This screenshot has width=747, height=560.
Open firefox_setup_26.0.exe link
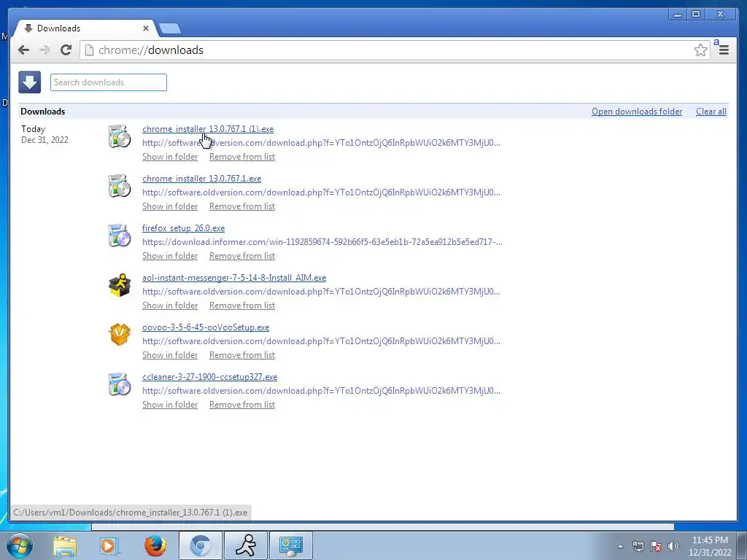183,228
